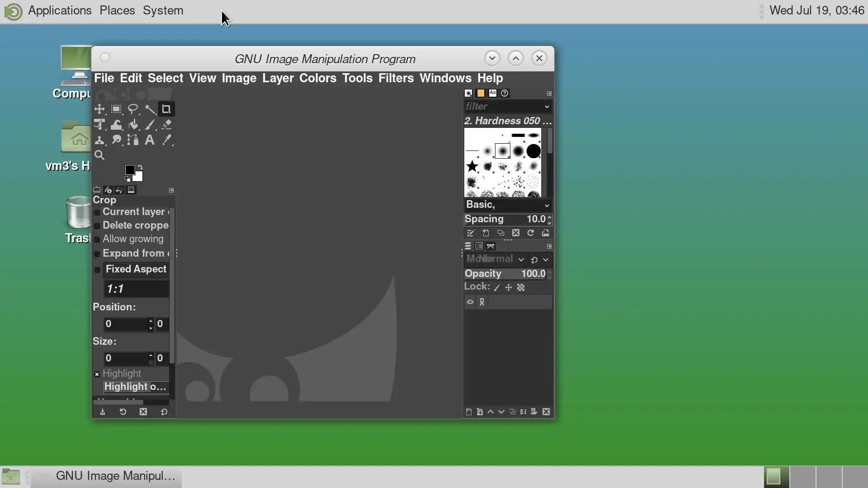
Task: Open the brush filter dropdown
Action: point(547,107)
